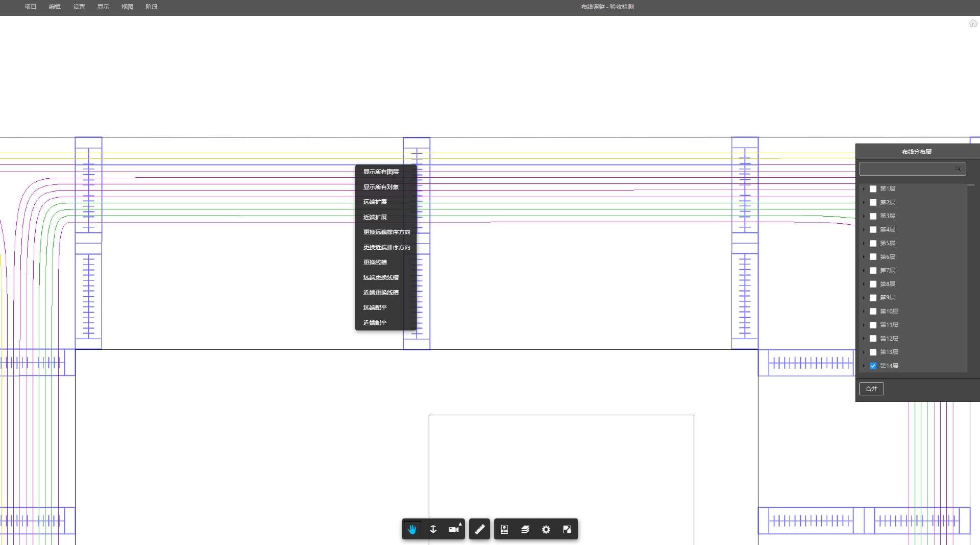
Task: Select the 第10层 label text
Action: 889,311
